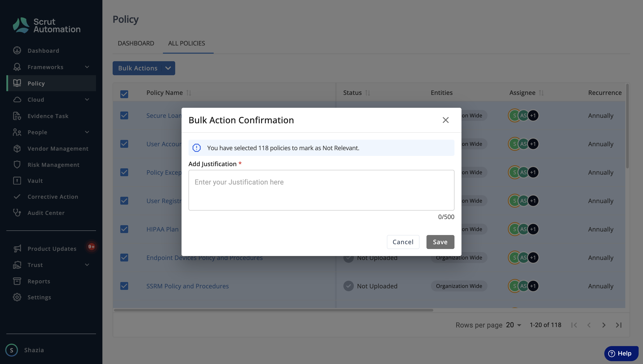Screen dimensions: 643x364
Task: Uncheck the User Account policy row
Action: pos(124,144)
